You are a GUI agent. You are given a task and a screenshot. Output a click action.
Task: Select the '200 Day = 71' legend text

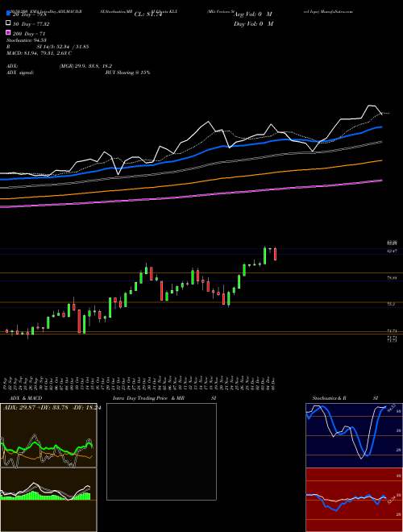click(x=29, y=34)
